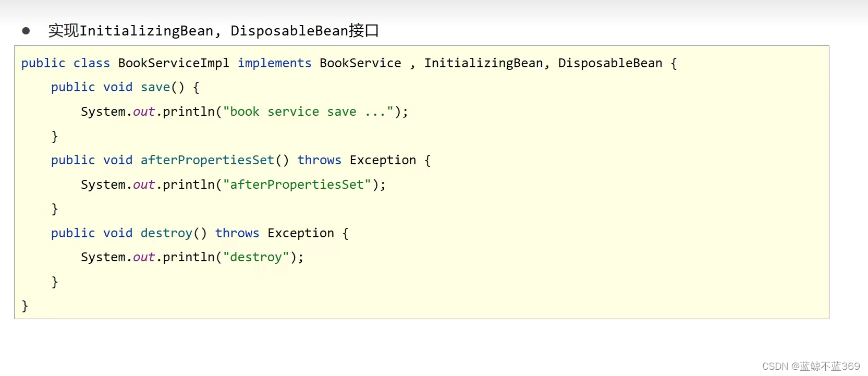
Task: Click the string "book service save ..."
Action: 308,112
